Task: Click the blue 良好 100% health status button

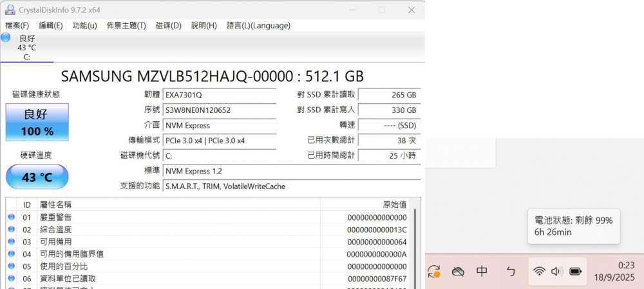Action: [37, 123]
